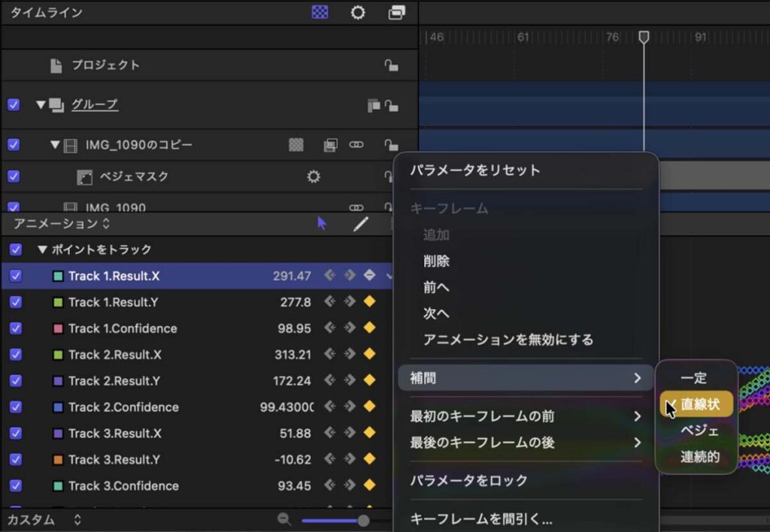
Task: Click キーフレームを間引く... menu entry
Action: click(x=480, y=518)
